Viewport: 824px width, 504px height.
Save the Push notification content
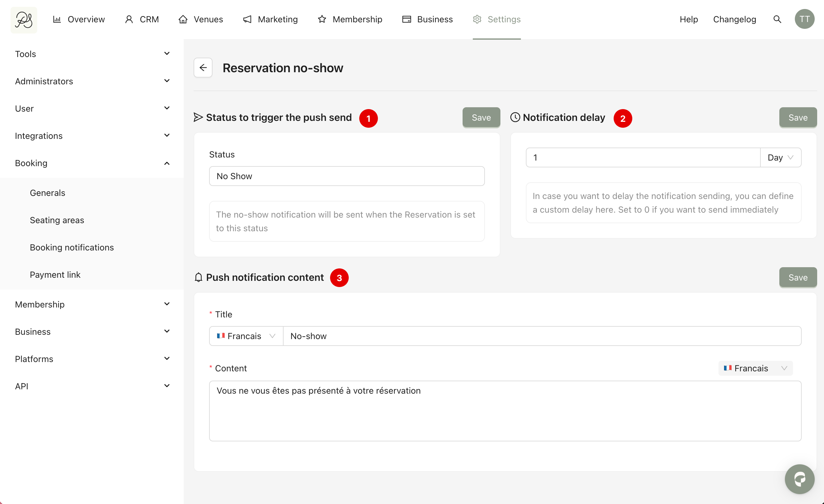(798, 277)
